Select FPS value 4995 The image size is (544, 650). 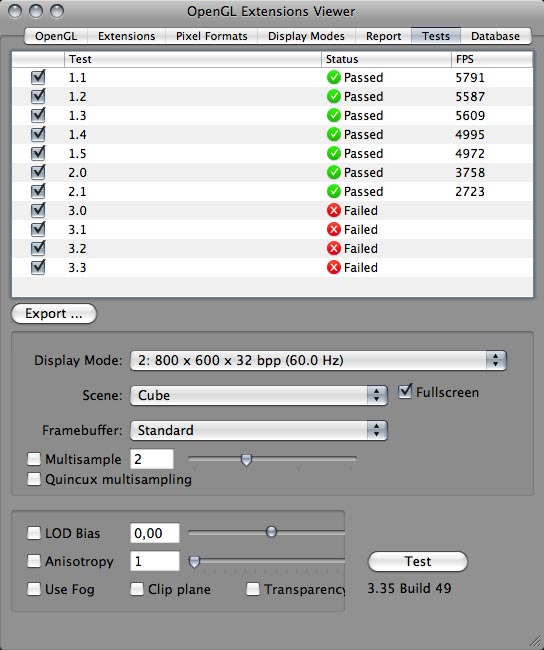click(470, 135)
